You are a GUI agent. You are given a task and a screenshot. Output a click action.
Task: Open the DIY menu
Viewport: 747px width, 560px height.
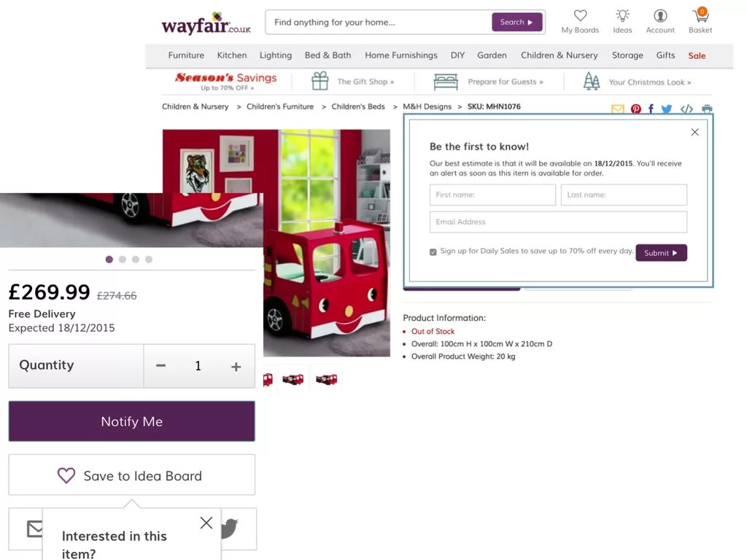coord(458,55)
